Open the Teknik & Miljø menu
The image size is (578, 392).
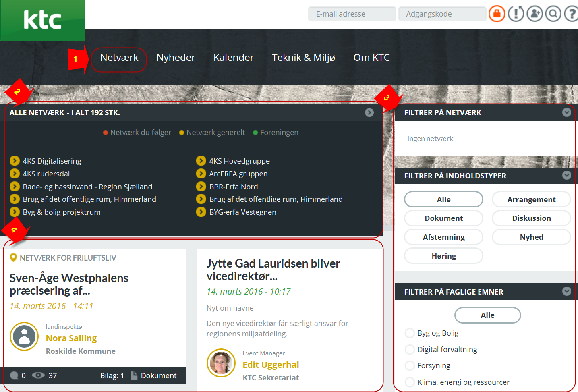point(303,58)
